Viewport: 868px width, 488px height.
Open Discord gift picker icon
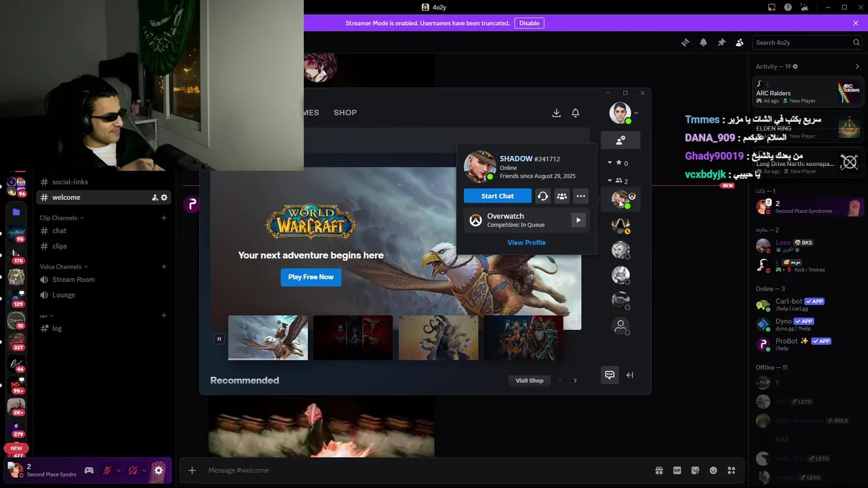[x=658, y=470]
